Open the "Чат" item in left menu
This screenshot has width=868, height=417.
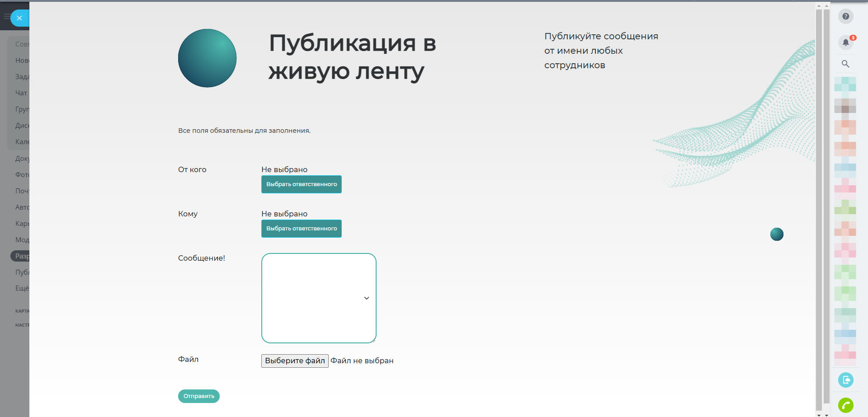[x=21, y=93]
